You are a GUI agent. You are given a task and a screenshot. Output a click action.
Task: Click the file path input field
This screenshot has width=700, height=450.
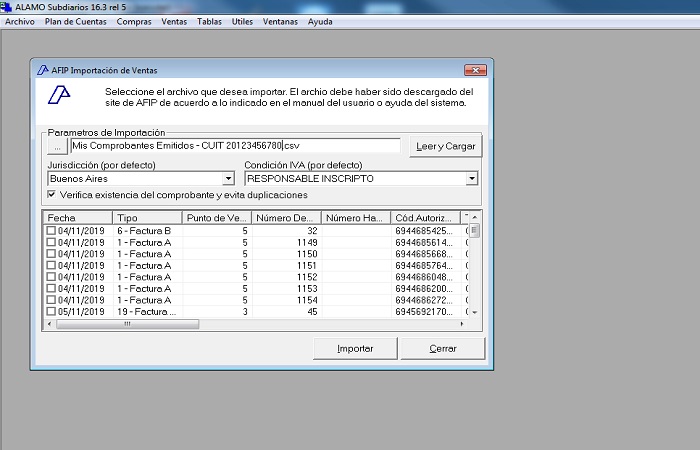(x=235, y=146)
